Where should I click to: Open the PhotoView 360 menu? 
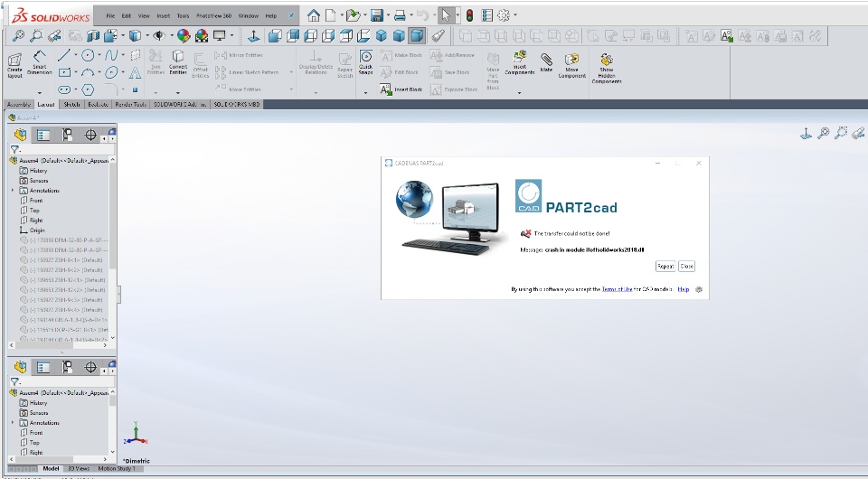[213, 16]
